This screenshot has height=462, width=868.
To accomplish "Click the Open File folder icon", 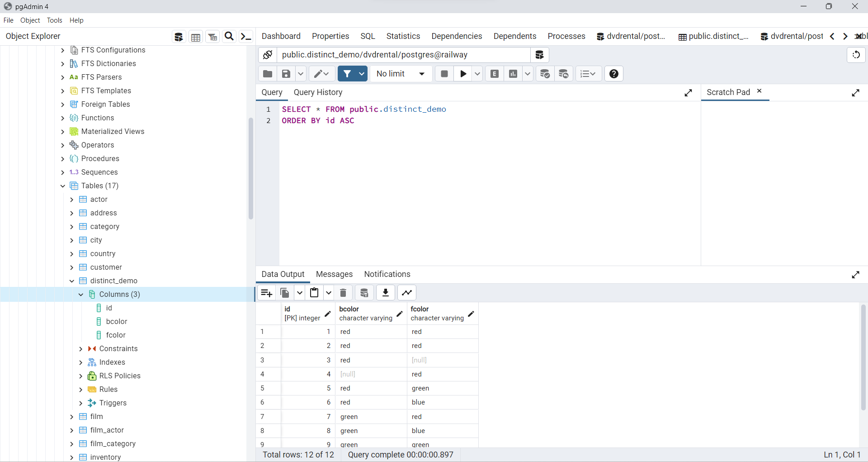I will pyautogui.click(x=268, y=74).
